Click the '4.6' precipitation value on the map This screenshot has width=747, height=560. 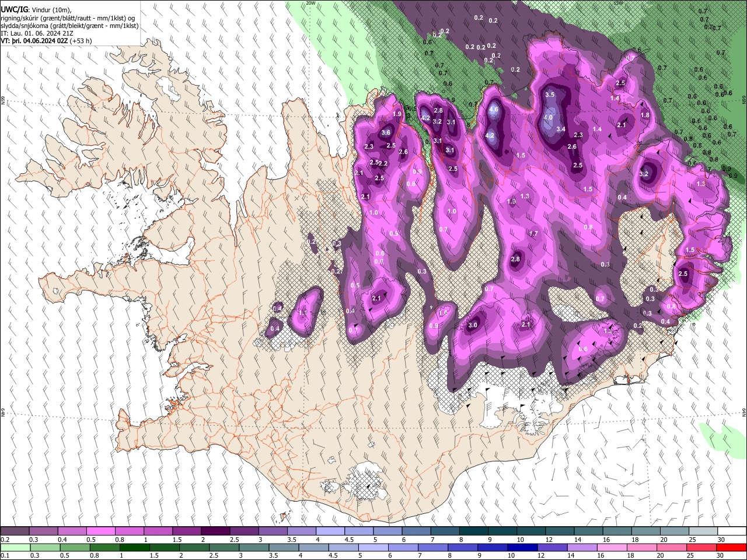[494, 110]
